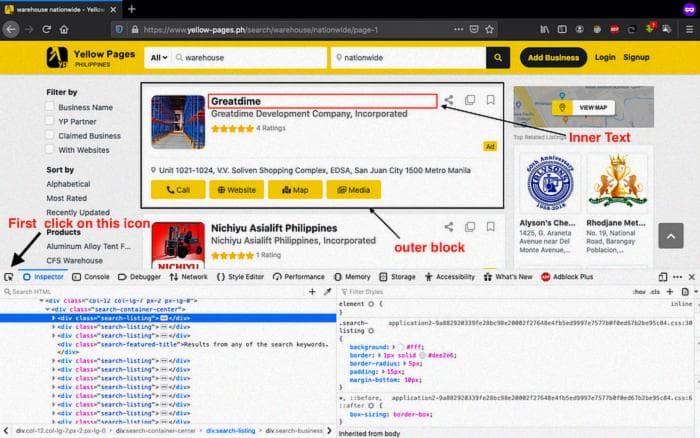Open page actions three-dots in address bar
The image size is (700, 438).
[x=458, y=29]
